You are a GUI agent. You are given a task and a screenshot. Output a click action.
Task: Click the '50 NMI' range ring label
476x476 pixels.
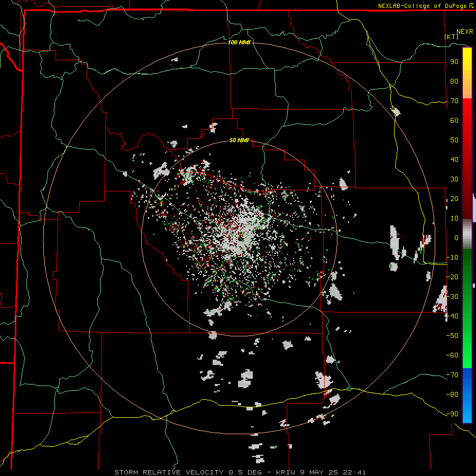[x=239, y=140]
